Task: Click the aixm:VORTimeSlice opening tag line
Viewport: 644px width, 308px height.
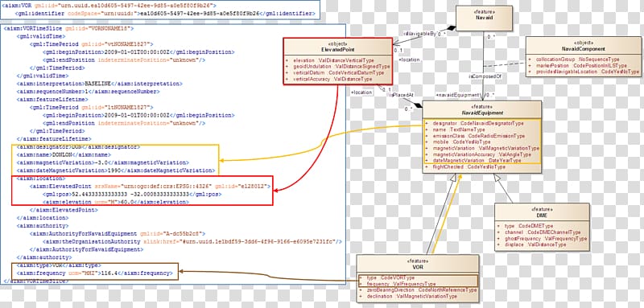Action: click(68, 29)
